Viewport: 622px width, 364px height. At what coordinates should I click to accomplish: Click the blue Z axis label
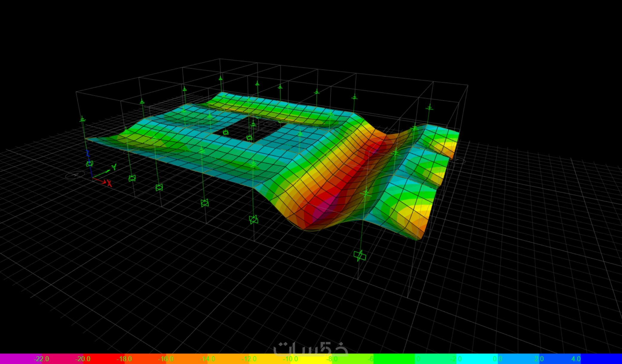click(x=88, y=153)
